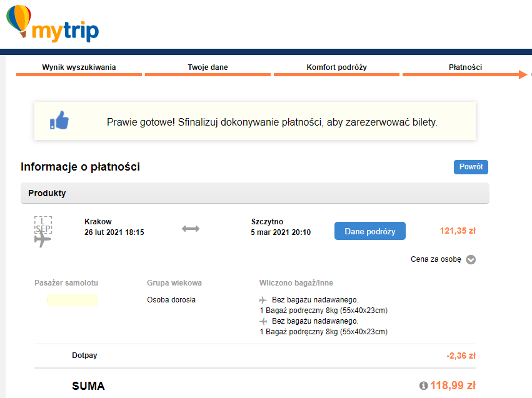Click the highlighted passenger name field
This screenshot has height=398, width=532.
click(x=73, y=301)
